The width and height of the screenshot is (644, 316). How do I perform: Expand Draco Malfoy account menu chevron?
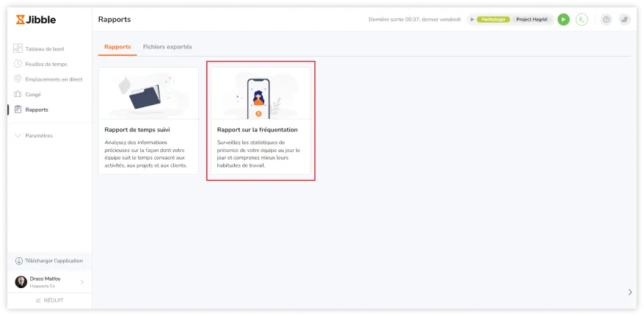click(82, 282)
